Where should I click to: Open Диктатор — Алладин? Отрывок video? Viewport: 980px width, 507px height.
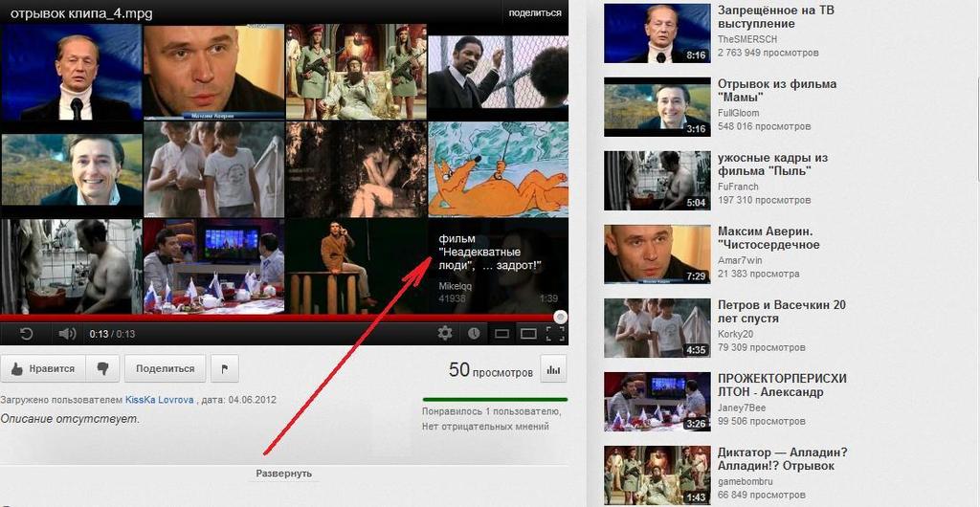tap(782, 459)
